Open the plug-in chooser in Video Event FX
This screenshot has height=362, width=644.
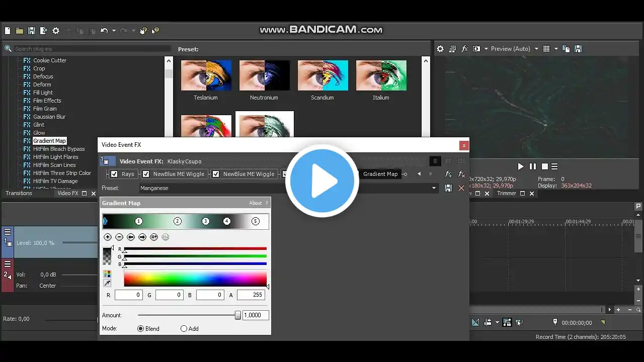[x=448, y=174]
